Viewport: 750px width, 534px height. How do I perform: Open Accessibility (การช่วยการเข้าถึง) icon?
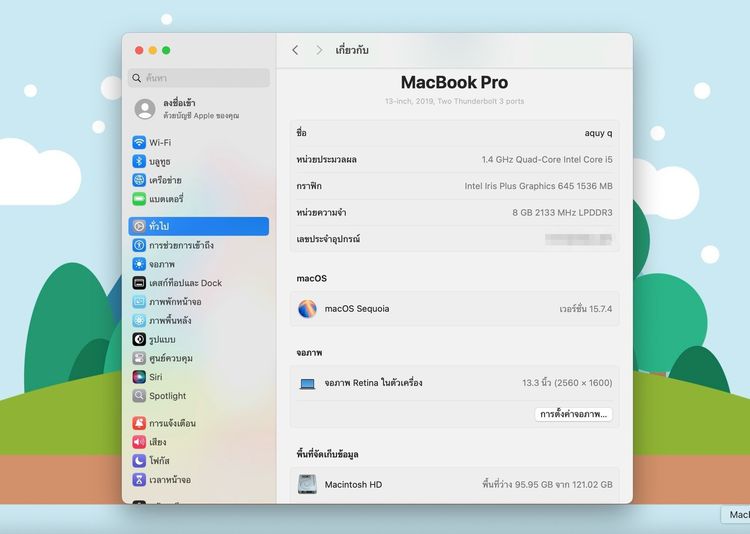pos(139,245)
